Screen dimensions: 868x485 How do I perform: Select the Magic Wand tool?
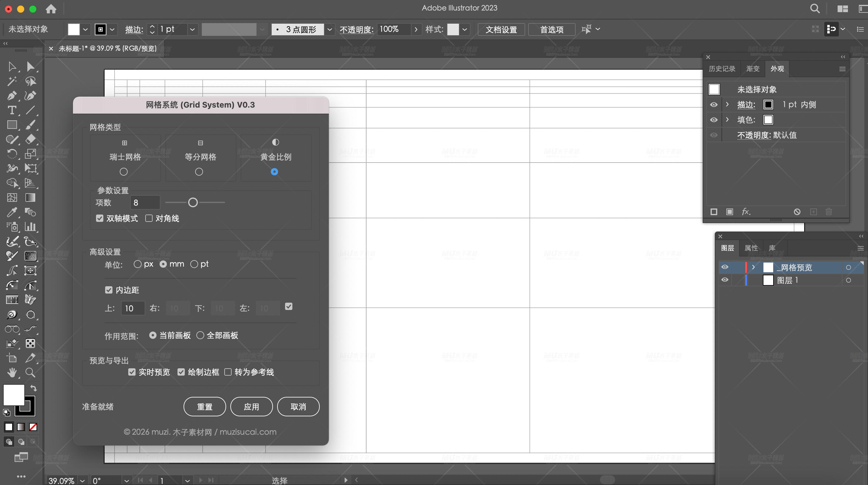[12, 81]
